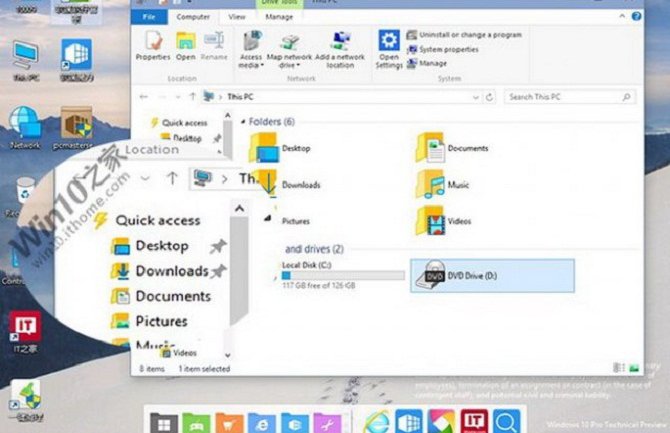Click the Help question mark icon

pos(636,16)
